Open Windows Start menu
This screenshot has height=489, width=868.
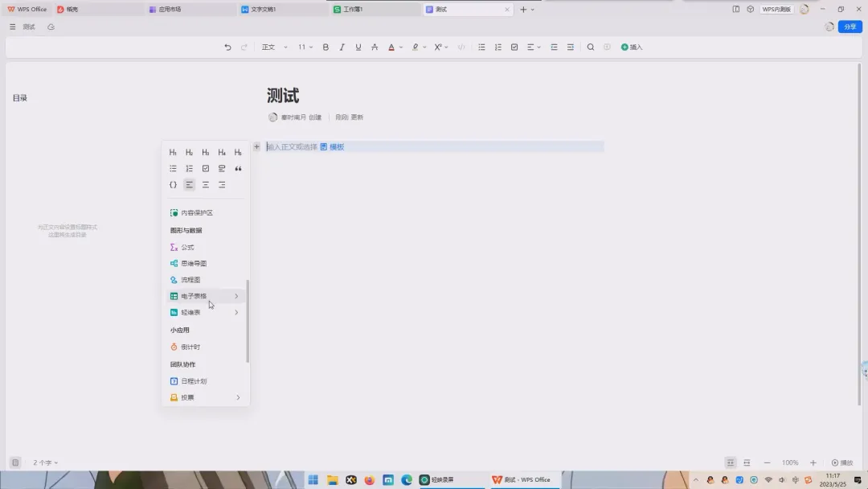(313, 479)
